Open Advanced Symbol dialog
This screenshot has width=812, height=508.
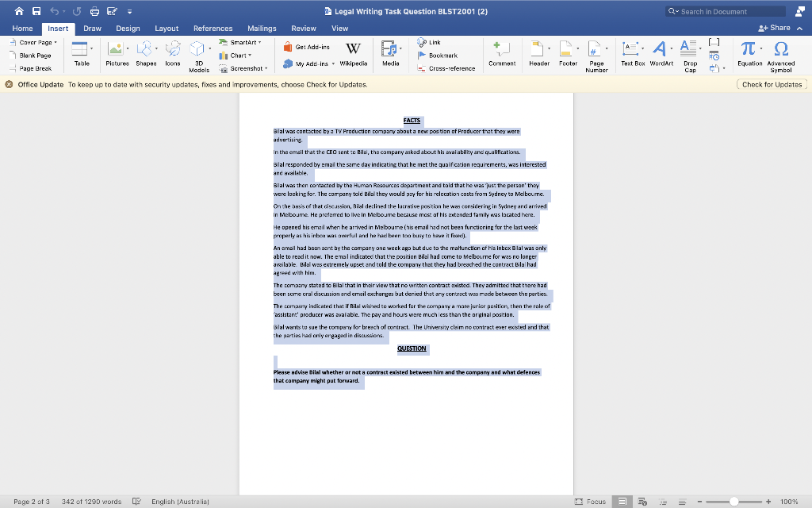[781, 56]
